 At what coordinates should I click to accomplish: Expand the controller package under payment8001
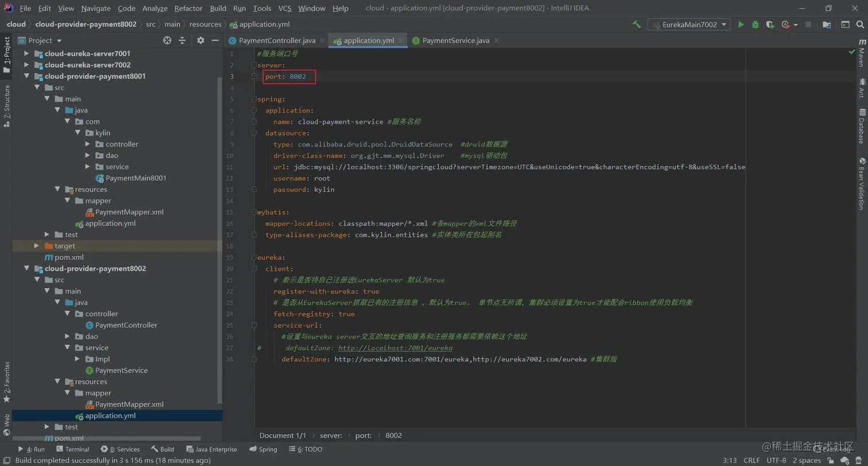pos(88,144)
